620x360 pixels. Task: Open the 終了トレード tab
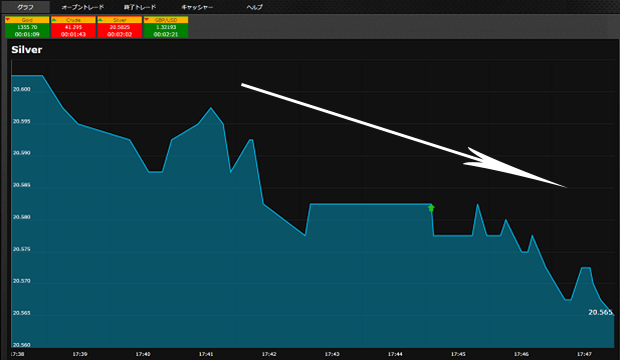[x=140, y=7]
